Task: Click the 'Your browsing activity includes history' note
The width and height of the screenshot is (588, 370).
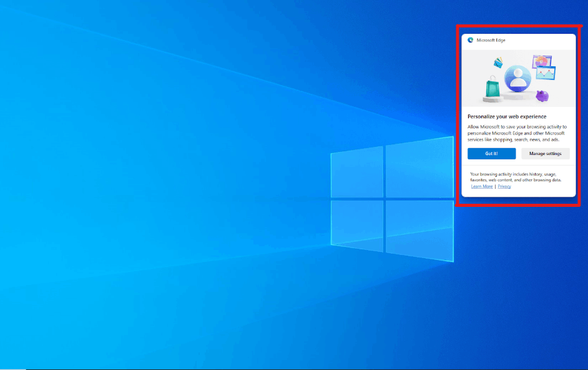Action: coord(516,177)
